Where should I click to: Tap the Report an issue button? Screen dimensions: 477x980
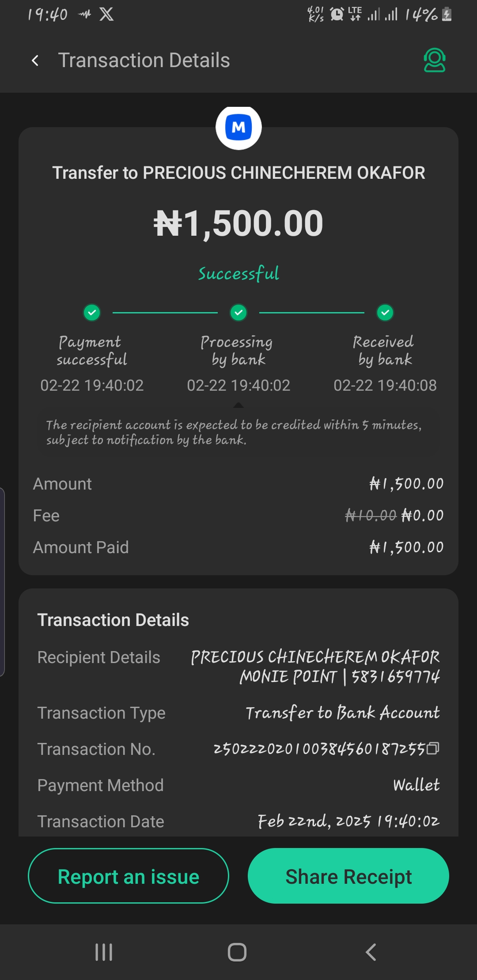tap(129, 876)
